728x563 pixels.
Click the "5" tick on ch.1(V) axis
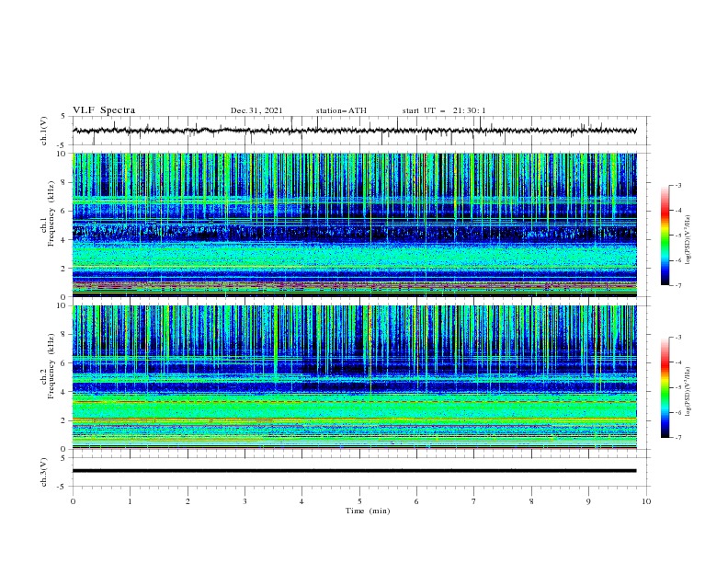63,117
